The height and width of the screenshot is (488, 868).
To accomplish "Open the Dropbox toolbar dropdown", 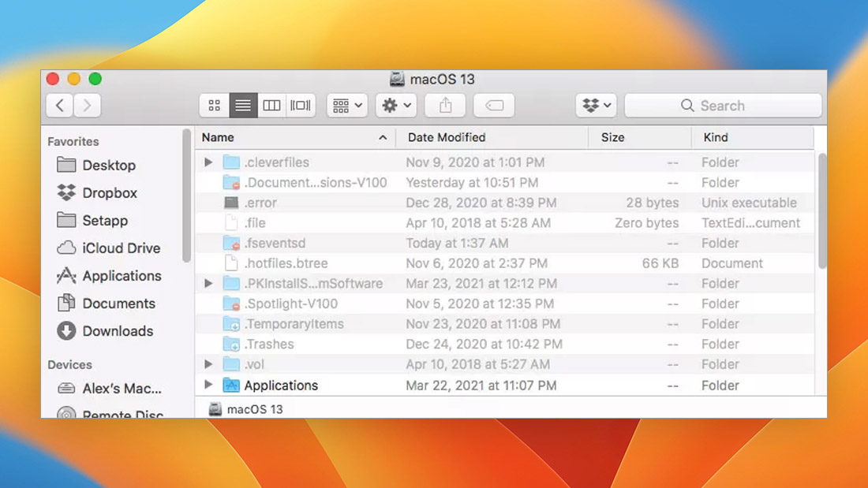I will (x=597, y=105).
